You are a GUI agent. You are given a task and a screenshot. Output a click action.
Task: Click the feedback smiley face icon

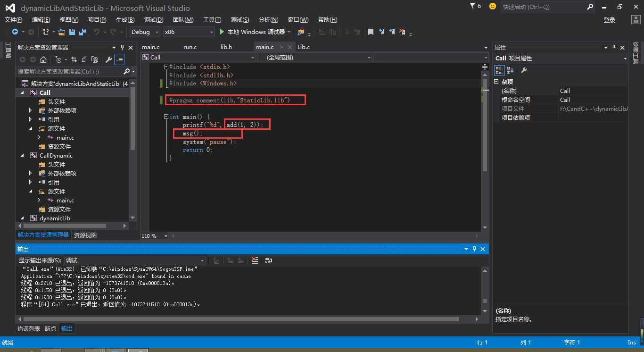[493, 6]
